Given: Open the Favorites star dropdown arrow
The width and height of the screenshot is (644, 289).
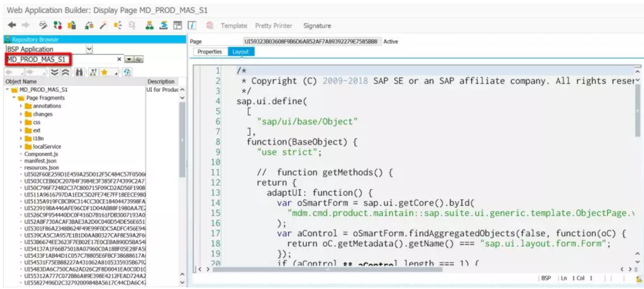Looking at the screenshot, I should pyautogui.click(x=116, y=74).
